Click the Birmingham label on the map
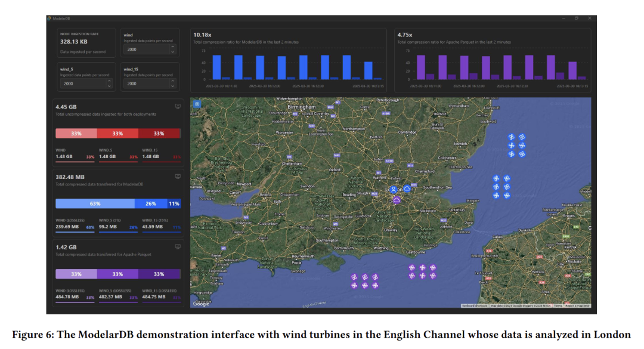The image size is (644, 349). pyautogui.click(x=302, y=107)
